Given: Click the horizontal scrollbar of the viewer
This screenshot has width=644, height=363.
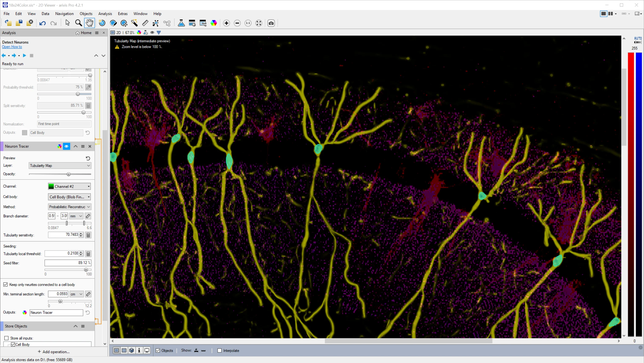Looking at the screenshot, I should (x=408, y=341).
